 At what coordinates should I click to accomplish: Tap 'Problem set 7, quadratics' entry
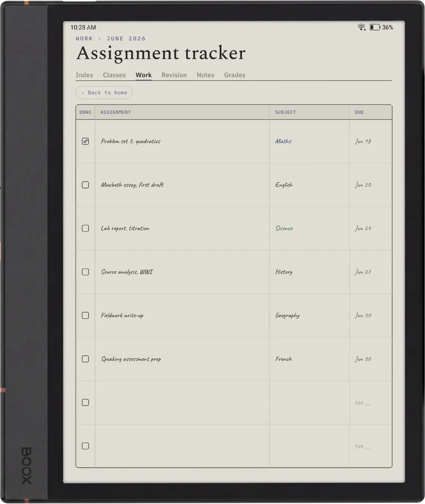pyautogui.click(x=130, y=141)
